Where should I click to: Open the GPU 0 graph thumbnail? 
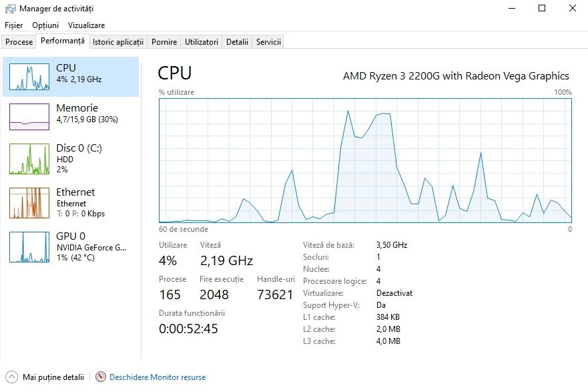click(x=29, y=247)
